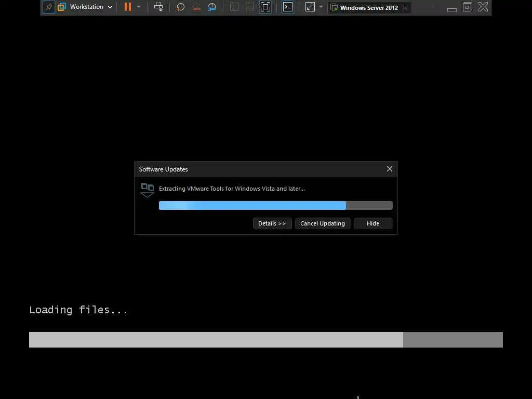The image size is (532, 399).
Task: Click the Software Updates title text
Action: [163, 169]
